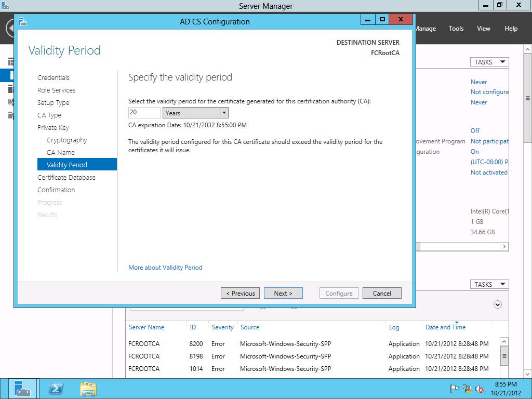
Task: Click the UTC-08:00 time zone link
Action: (489, 162)
